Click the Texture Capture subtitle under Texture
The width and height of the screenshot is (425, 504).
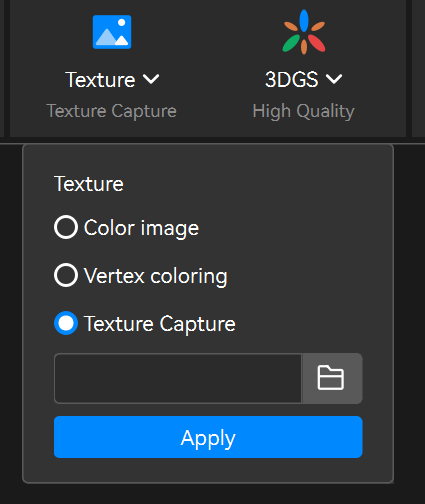click(112, 111)
